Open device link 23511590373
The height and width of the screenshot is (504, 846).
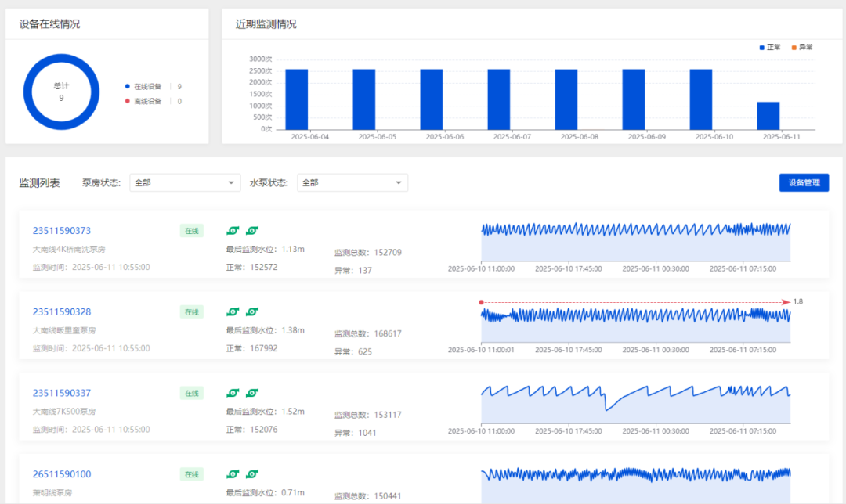62,231
